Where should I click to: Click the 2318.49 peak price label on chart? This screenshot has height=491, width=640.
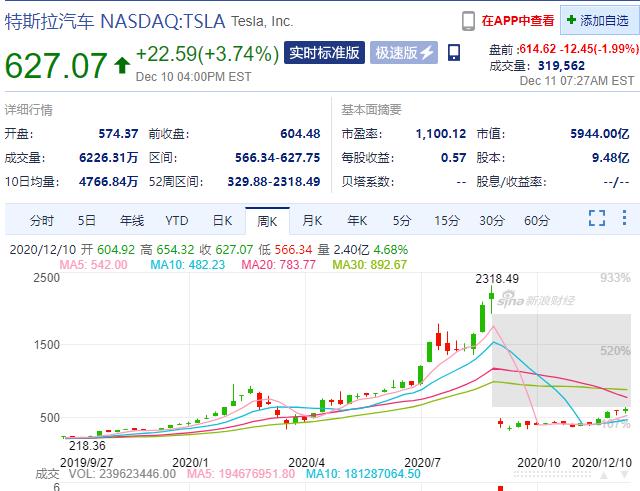point(497,279)
